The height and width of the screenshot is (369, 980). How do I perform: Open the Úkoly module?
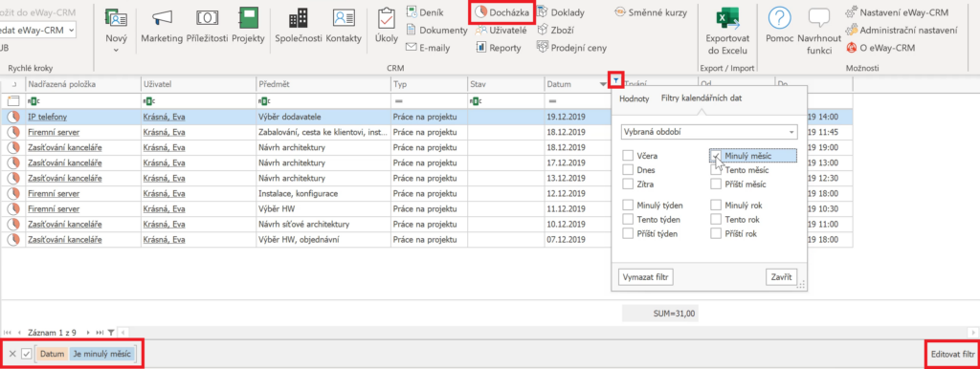387,26
